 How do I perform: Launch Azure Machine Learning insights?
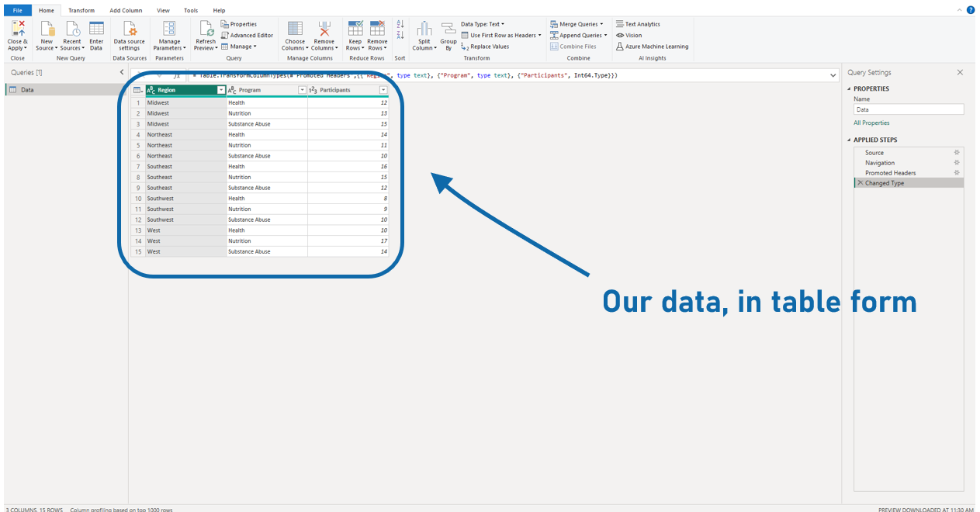coord(656,46)
